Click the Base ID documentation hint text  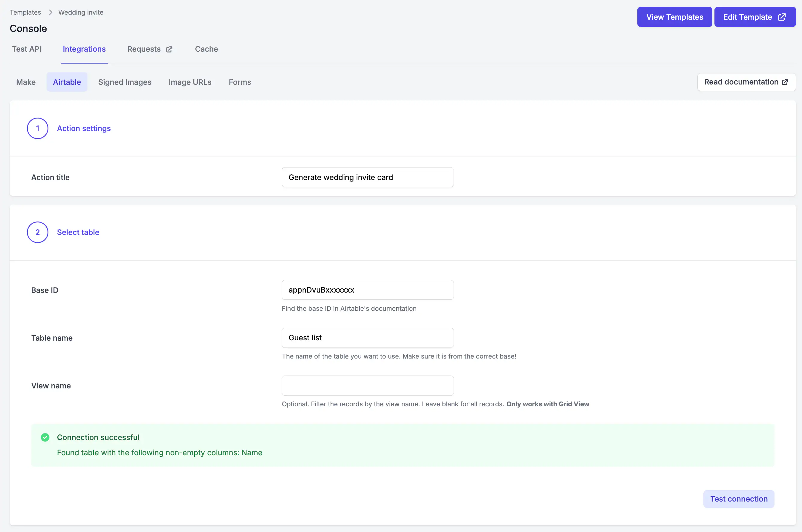pyautogui.click(x=349, y=308)
